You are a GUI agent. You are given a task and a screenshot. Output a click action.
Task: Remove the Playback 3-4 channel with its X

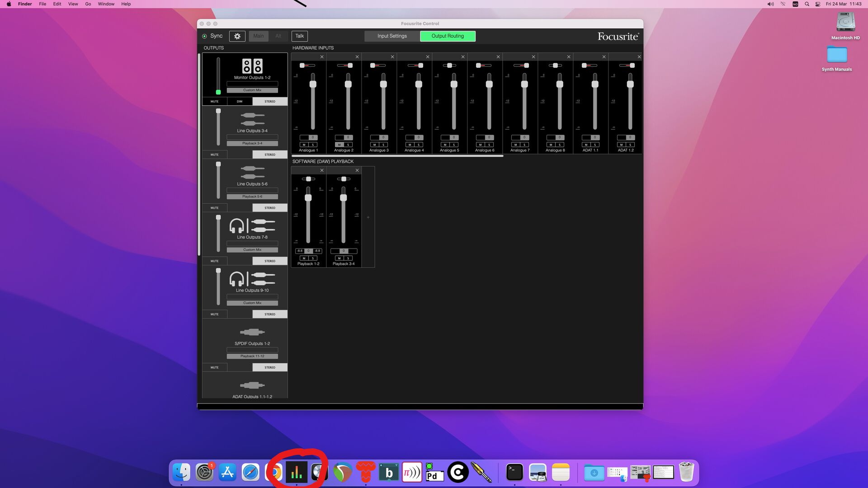(357, 170)
